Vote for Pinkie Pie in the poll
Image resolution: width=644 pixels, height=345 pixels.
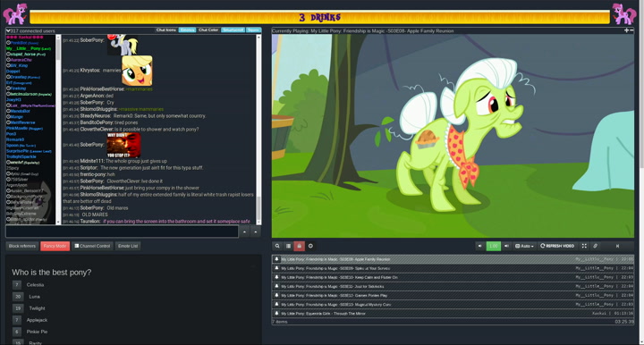coord(17,332)
